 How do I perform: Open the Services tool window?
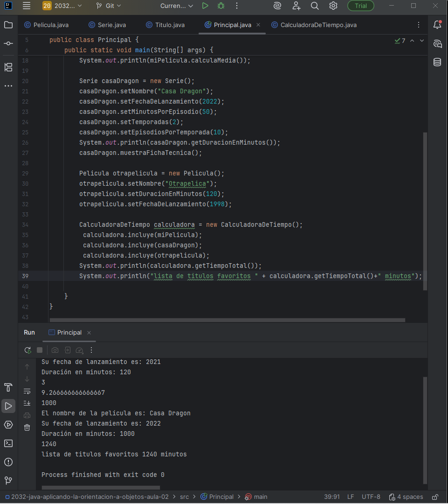point(8,425)
